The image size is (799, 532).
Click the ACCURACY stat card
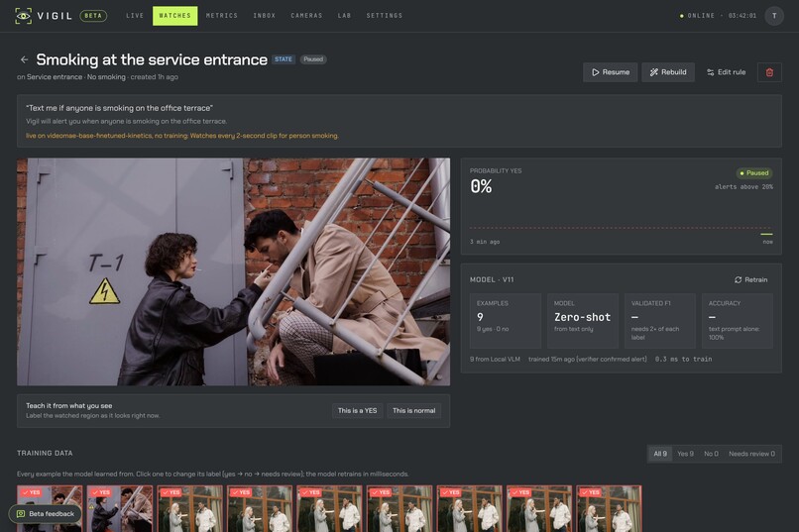(x=738, y=321)
